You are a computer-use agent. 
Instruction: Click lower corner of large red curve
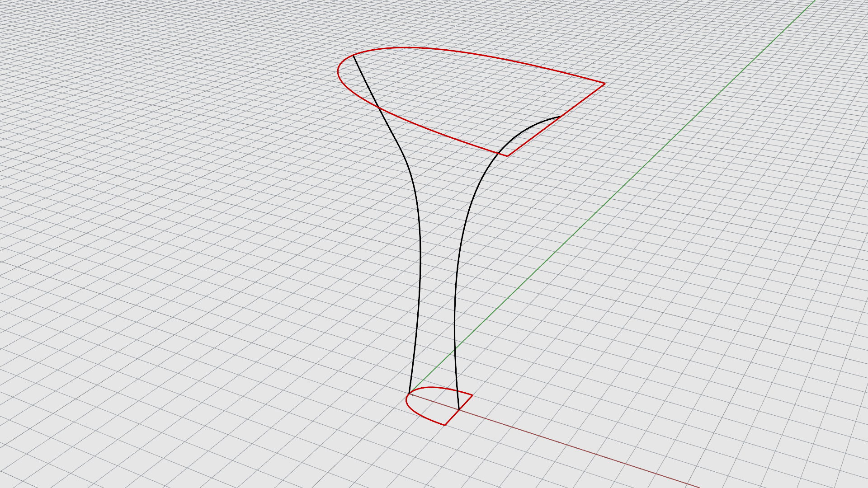click(507, 156)
